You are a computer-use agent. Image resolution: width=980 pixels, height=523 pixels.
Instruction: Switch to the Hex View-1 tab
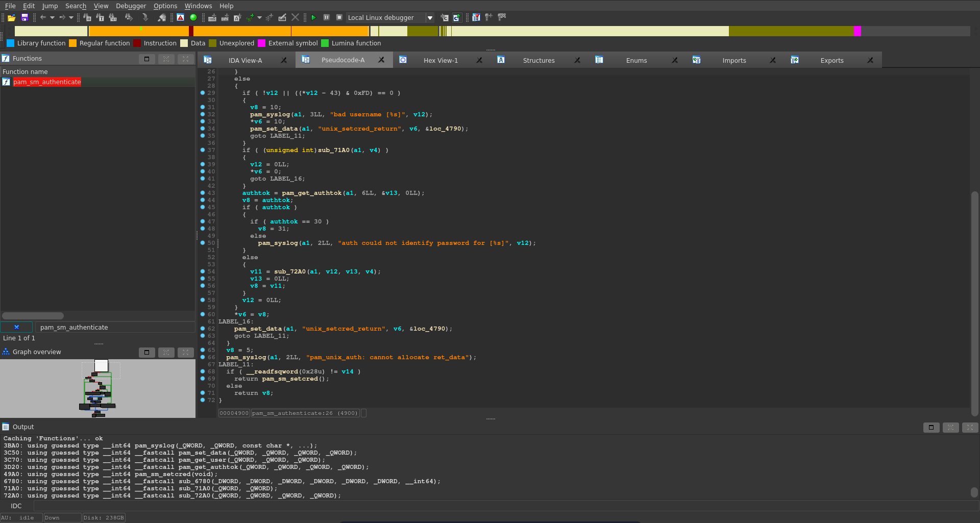(440, 60)
